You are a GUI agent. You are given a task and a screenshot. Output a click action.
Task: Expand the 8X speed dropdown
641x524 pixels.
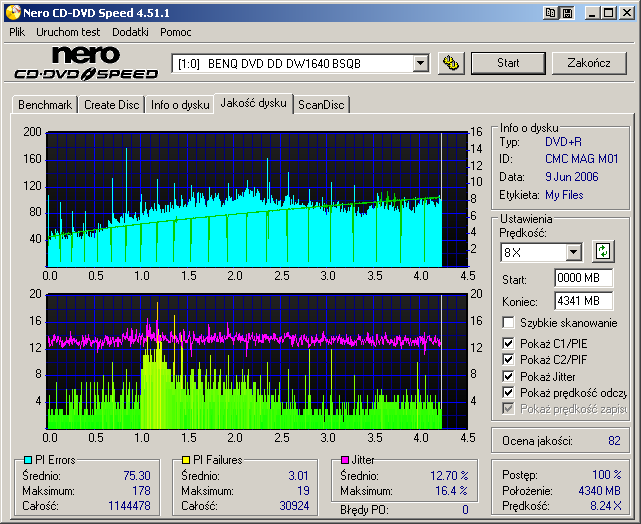(x=573, y=252)
